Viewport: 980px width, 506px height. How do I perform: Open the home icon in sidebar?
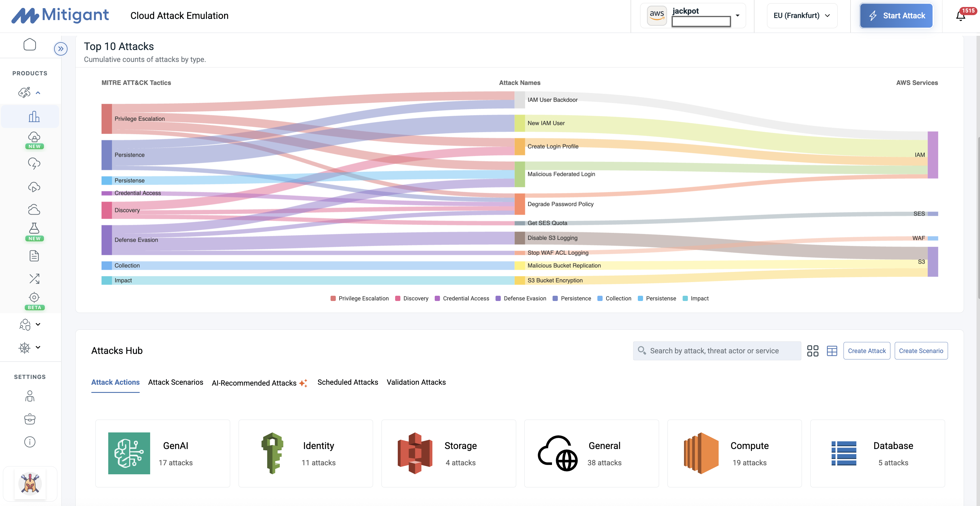[30, 44]
